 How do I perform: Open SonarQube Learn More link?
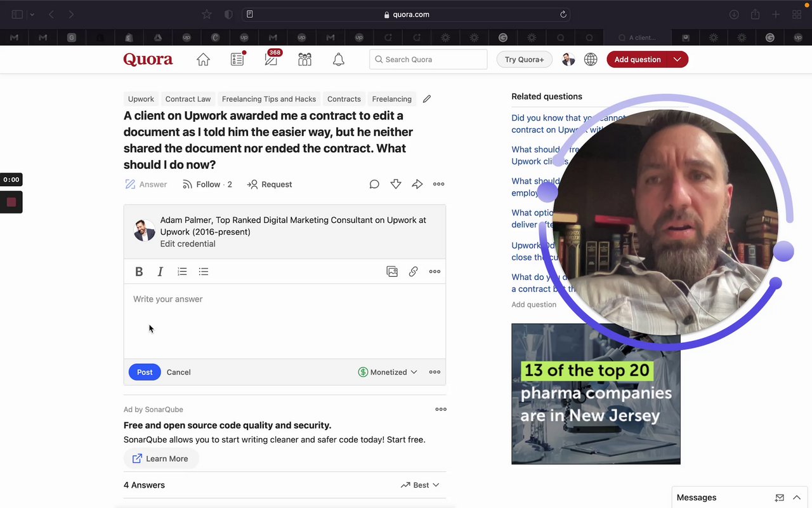(160, 458)
